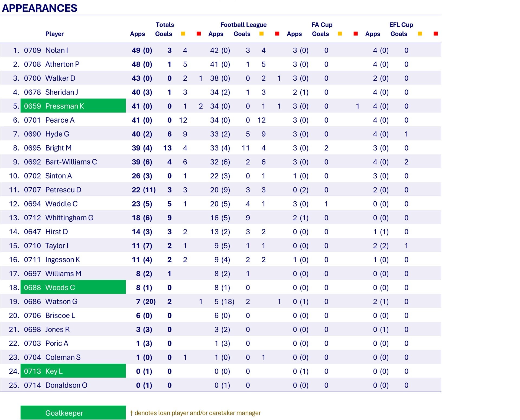Image resolution: width=520 pixels, height=420 pixels.
Task: Open player Bright M entry
Action: pos(58,148)
